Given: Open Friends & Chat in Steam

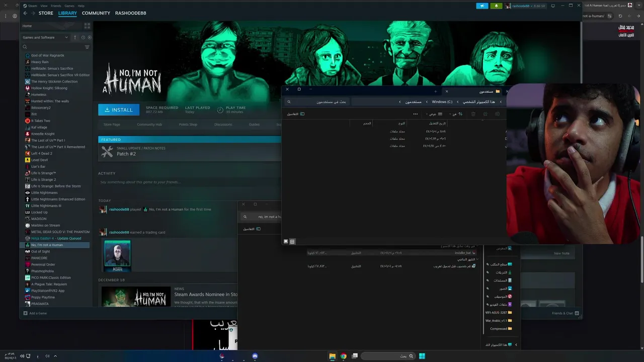Looking at the screenshot, I should [566, 313].
